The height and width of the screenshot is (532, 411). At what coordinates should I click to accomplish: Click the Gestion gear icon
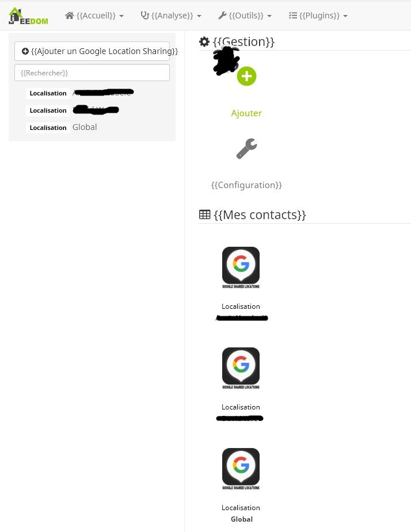tap(204, 42)
